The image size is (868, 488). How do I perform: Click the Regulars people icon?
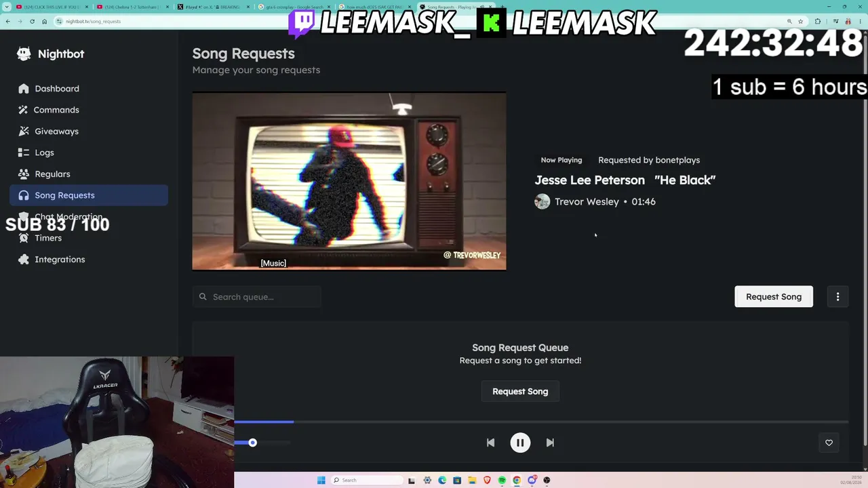pyautogui.click(x=24, y=174)
